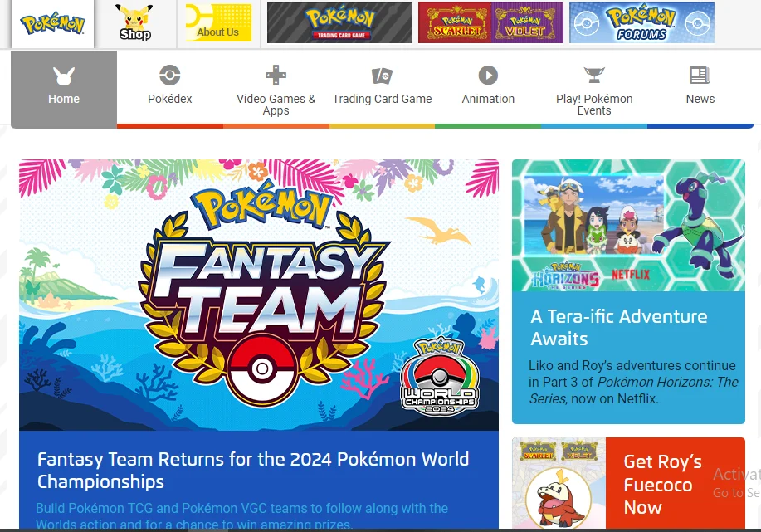Click the Pokémon logo in the top-left corner

tap(52, 23)
